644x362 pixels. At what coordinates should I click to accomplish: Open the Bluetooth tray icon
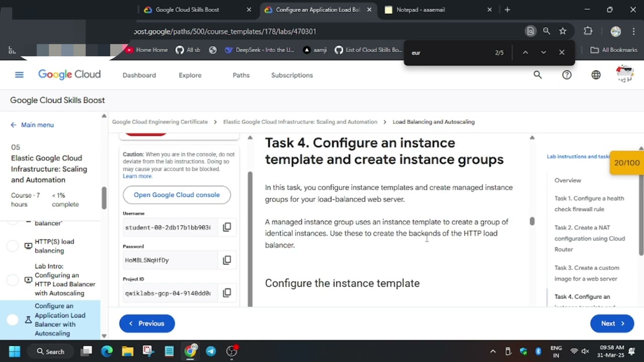[x=538, y=351]
